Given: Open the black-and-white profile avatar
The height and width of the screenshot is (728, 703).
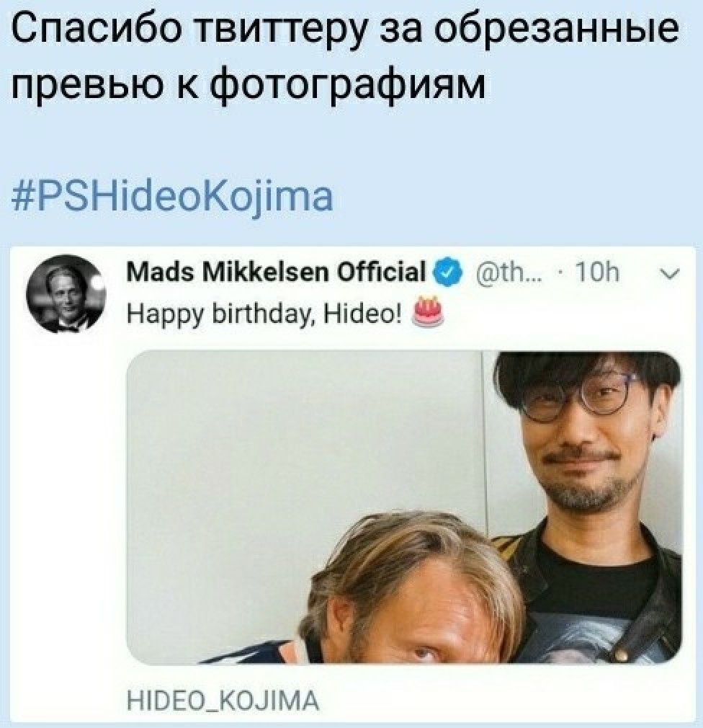Looking at the screenshot, I should point(66,293).
